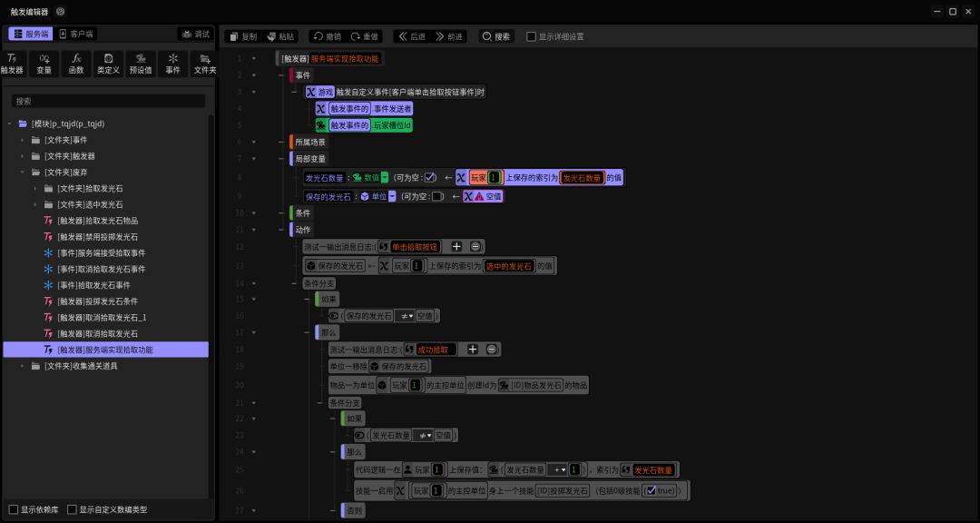Expand the [文件夹]选中发光石 folder
Image resolution: width=980 pixels, height=523 pixels.
(x=34, y=204)
